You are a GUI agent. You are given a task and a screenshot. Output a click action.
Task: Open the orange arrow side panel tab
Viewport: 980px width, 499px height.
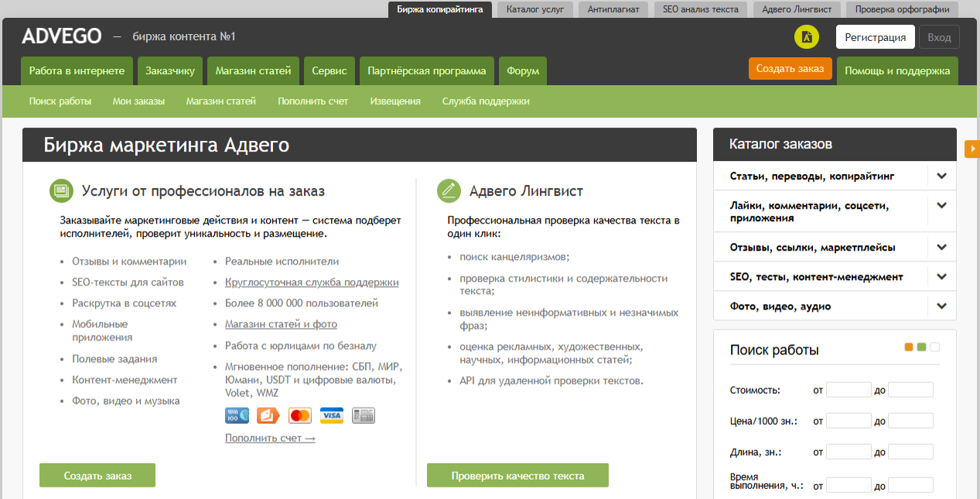tap(972, 149)
